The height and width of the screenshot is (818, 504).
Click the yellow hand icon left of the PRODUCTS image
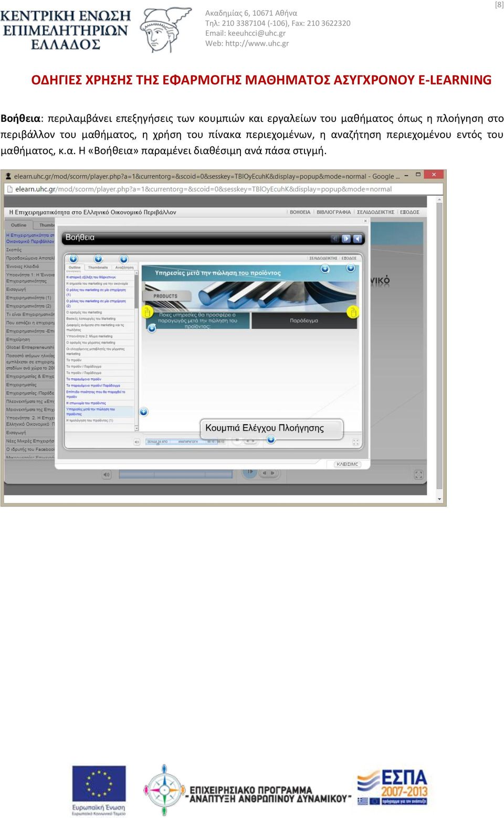click(147, 312)
